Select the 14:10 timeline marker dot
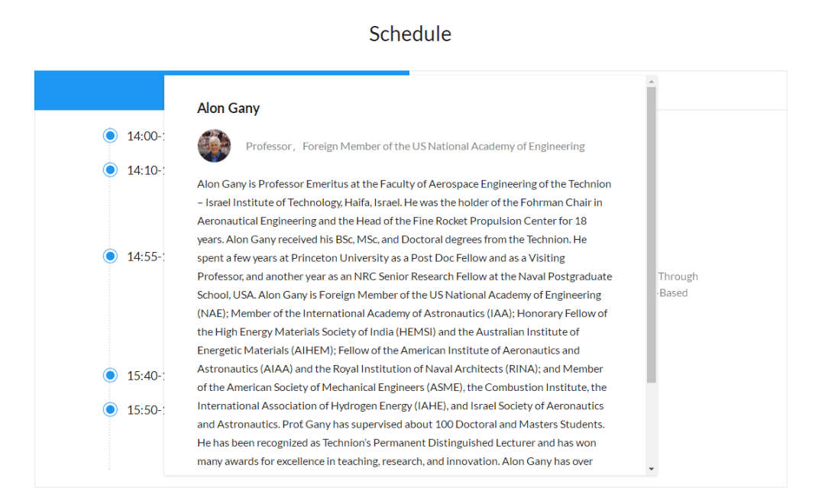The height and width of the screenshot is (504, 825). pyautogui.click(x=110, y=170)
